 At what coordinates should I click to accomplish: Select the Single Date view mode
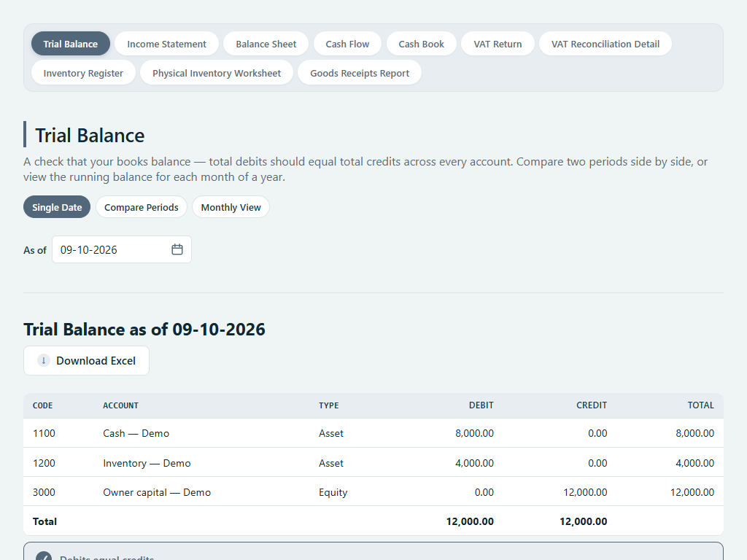pyautogui.click(x=57, y=207)
